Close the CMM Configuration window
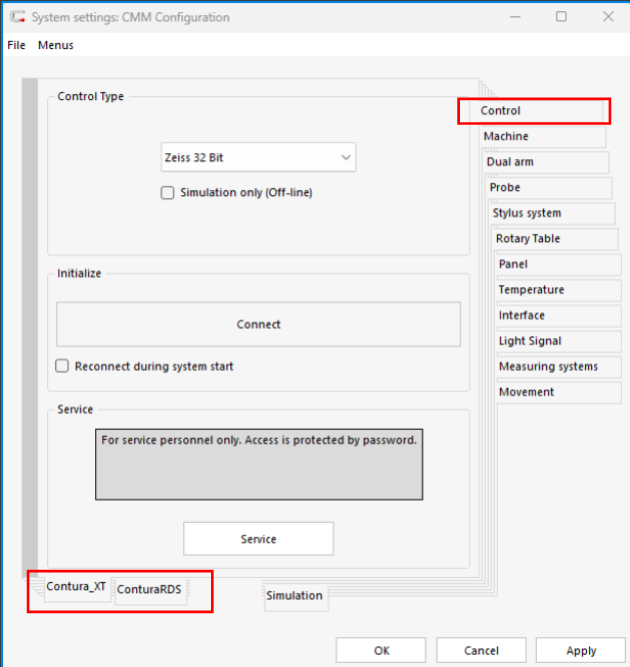Screen dimensions: 630x667 tap(608, 17)
